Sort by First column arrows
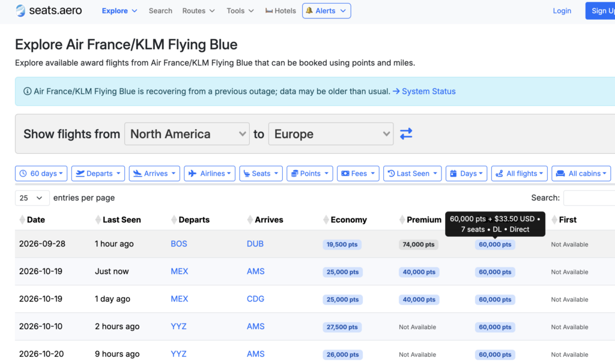Image resolution: width=615 pixels, height=364 pixels. (x=554, y=220)
